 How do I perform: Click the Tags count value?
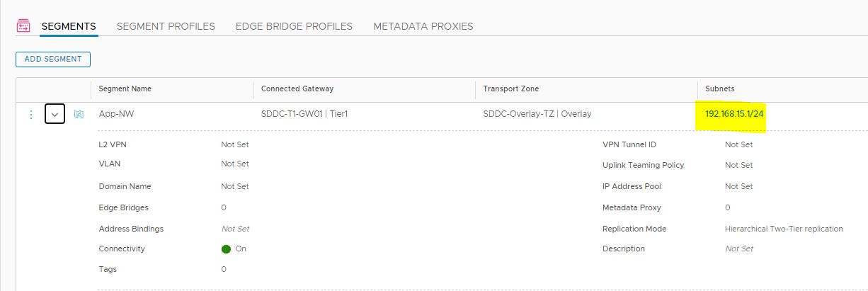tap(224, 269)
